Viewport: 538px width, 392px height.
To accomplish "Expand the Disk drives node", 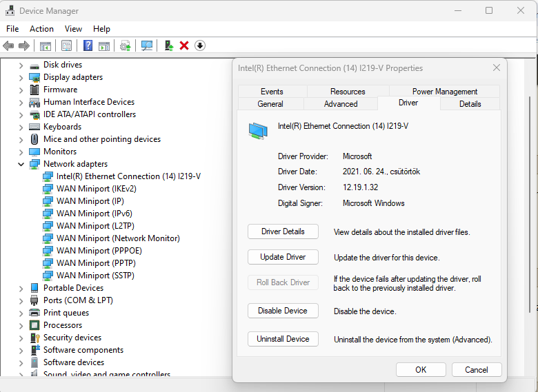I will pos(21,65).
